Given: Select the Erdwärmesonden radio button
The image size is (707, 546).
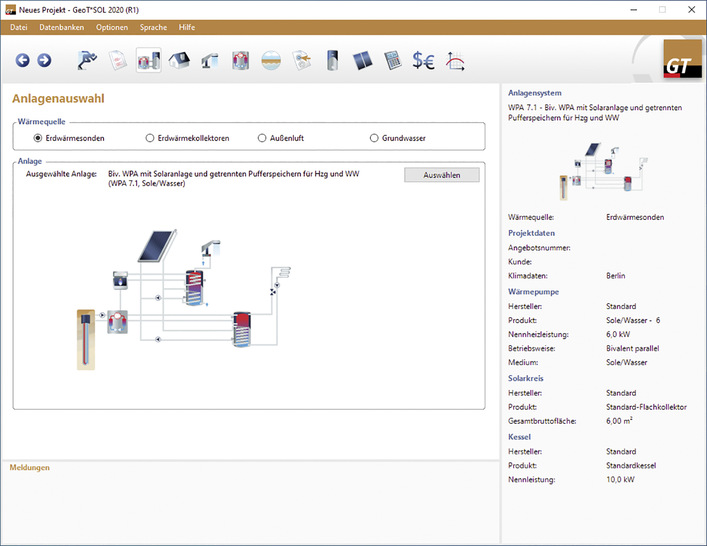Looking at the screenshot, I should click(38, 138).
